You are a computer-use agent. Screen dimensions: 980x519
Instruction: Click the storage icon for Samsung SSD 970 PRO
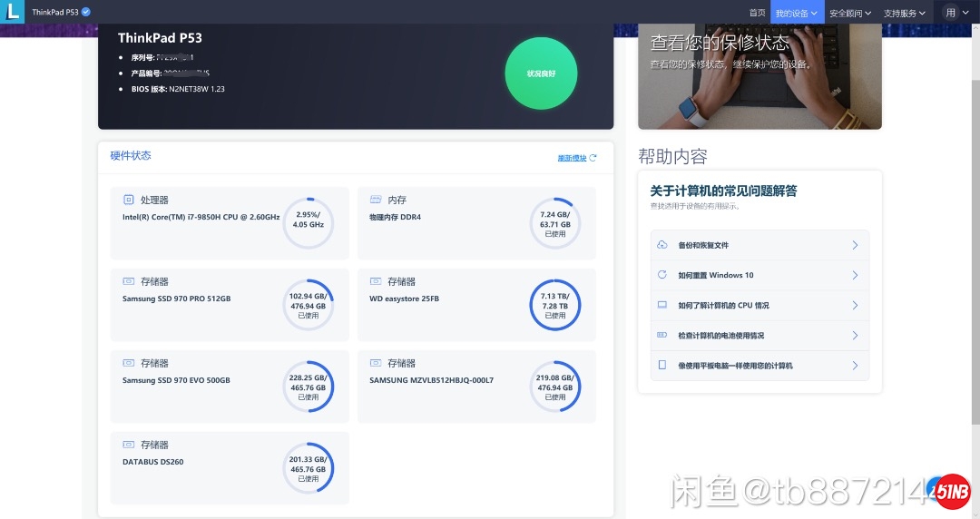tap(128, 281)
